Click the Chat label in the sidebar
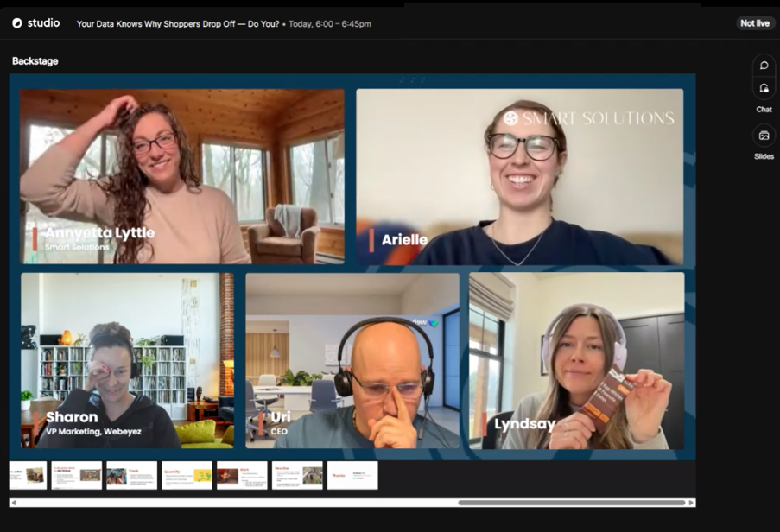Image resolution: width=780 pixels, height=532 pixels. click(x=764, y=110)
